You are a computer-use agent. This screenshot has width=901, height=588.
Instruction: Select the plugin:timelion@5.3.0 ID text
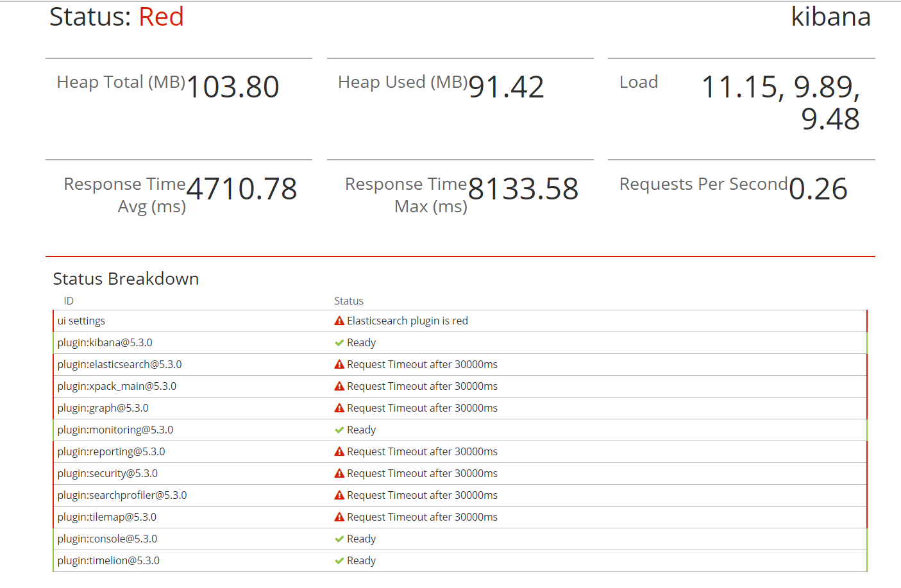pos(108,560)
